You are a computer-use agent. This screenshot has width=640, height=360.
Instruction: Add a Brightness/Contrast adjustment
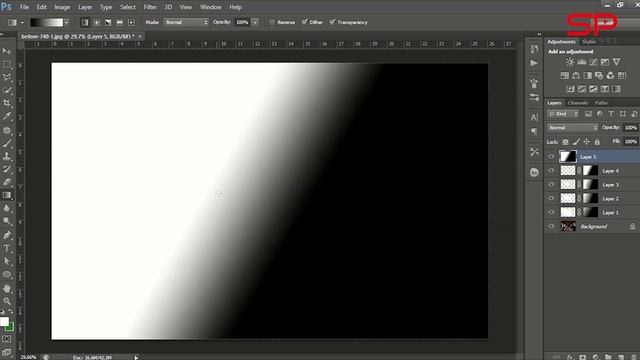(570, 62)
